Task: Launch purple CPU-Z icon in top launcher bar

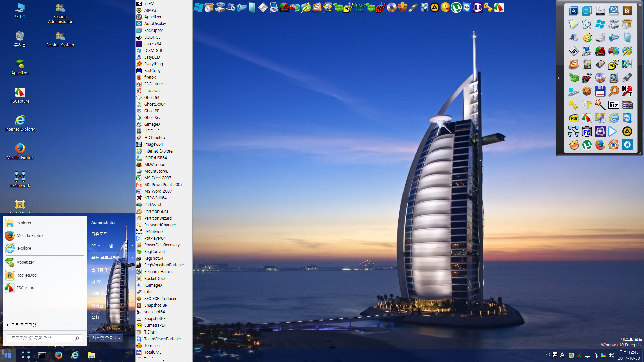Action: (x=478, y=7)
